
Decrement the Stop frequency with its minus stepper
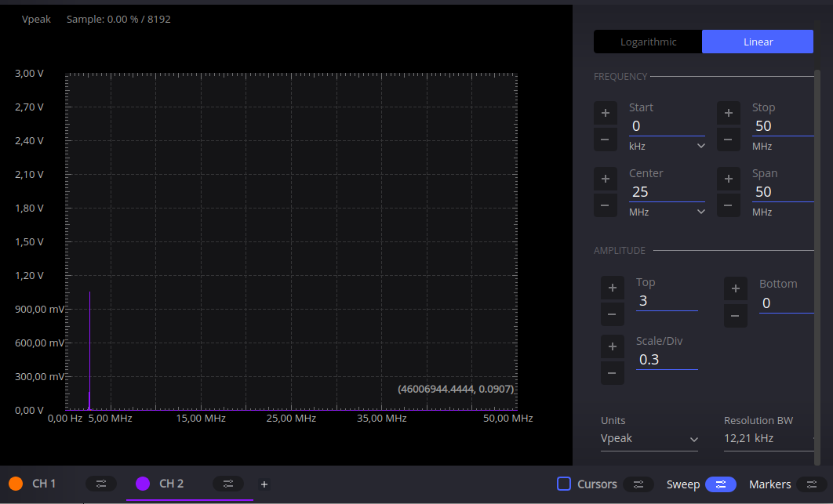[728, 140]
